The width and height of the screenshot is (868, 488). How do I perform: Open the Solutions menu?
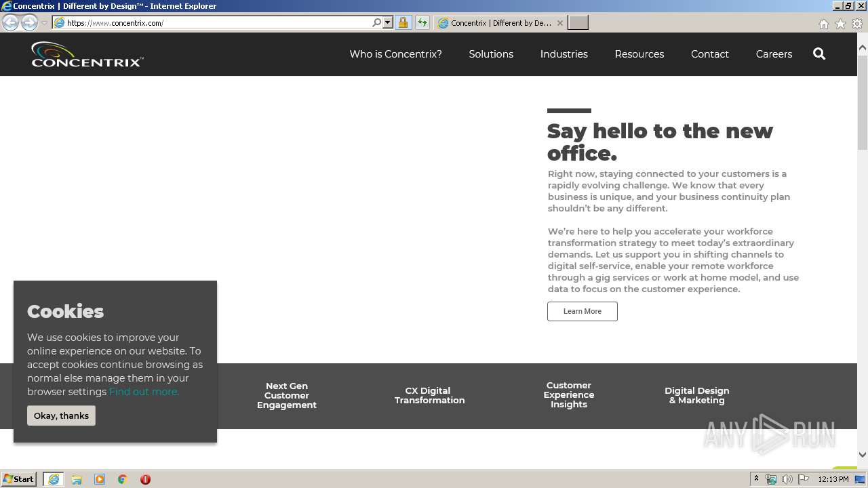pos(491,54)
